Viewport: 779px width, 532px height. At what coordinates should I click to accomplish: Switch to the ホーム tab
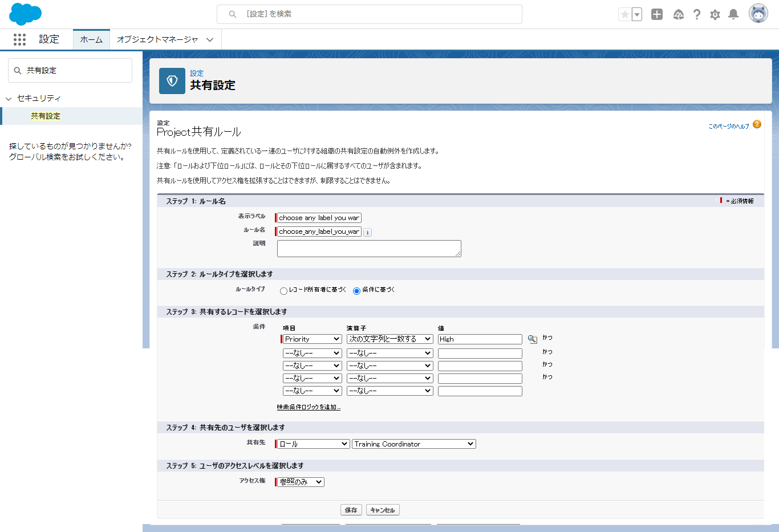(91, 39)
